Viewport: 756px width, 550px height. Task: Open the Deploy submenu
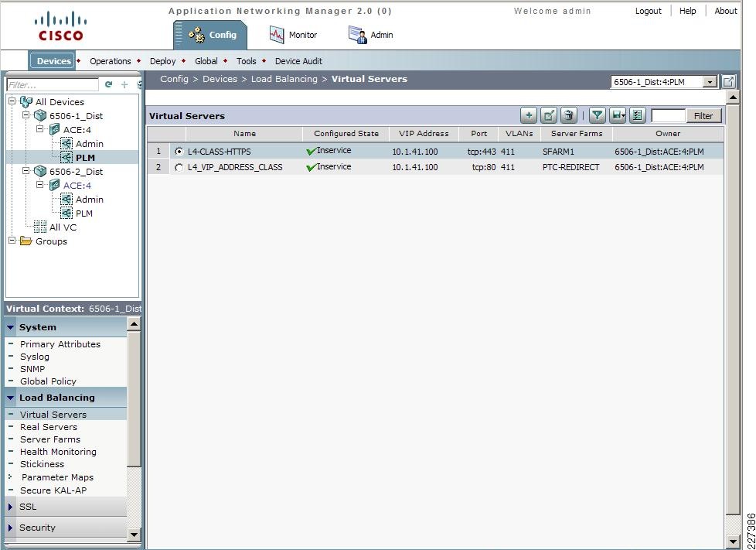(x=163, y=61)
